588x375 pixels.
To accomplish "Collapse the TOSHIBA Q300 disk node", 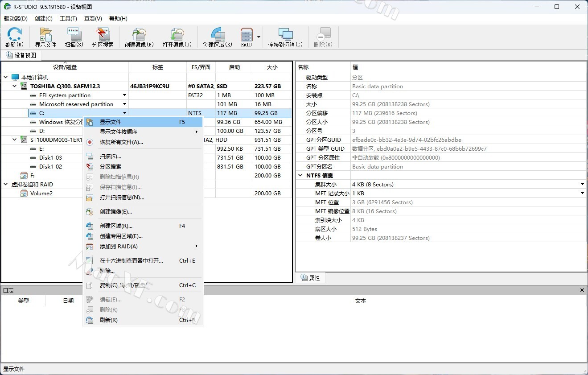I will coord(15,86).
